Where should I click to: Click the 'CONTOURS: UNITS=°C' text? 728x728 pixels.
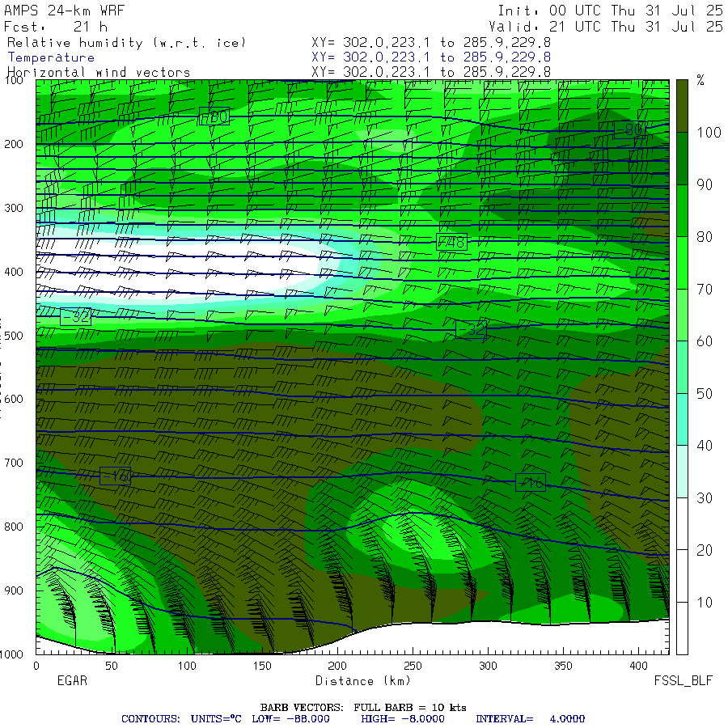pos(181,719)
